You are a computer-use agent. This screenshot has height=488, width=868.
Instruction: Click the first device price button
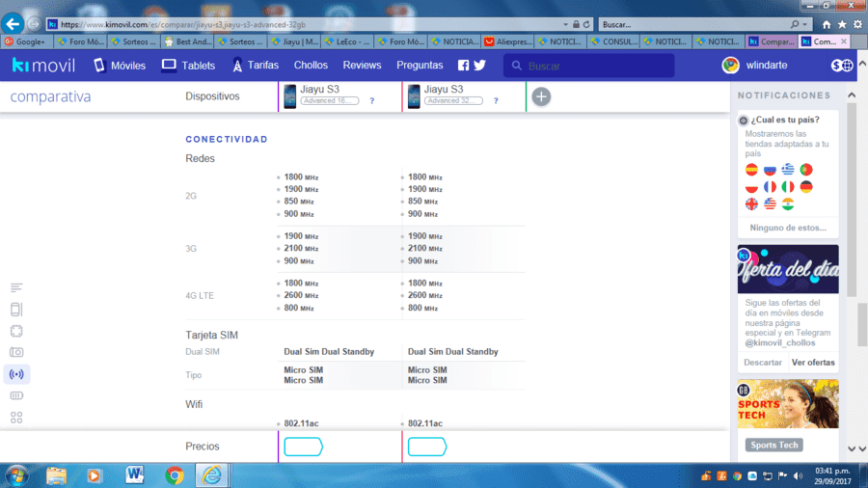coord(304,447)
